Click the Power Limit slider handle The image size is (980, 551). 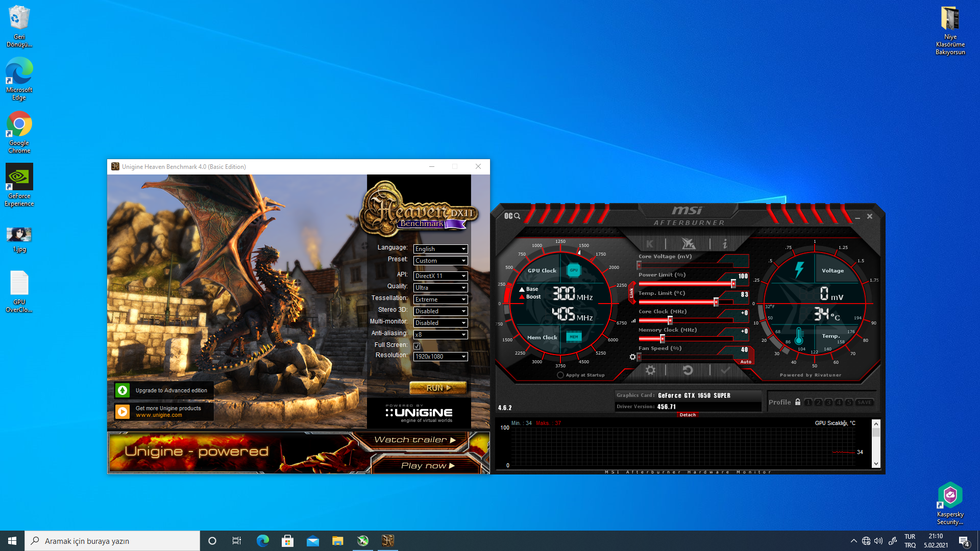[733, 284]
